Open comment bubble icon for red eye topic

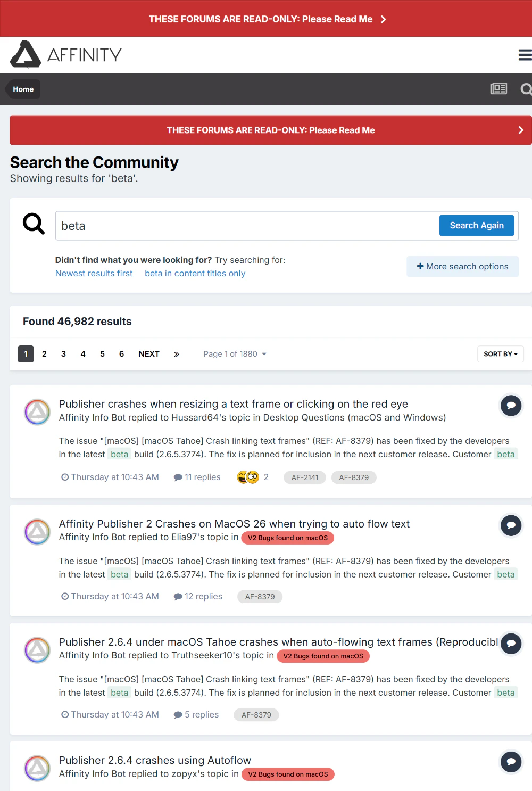[511, 406]
